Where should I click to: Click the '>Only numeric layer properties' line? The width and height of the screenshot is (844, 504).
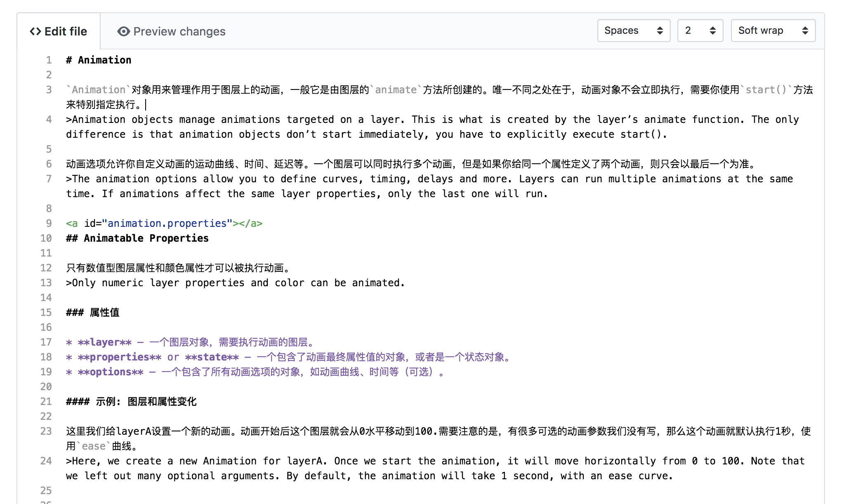click(235, 283)
